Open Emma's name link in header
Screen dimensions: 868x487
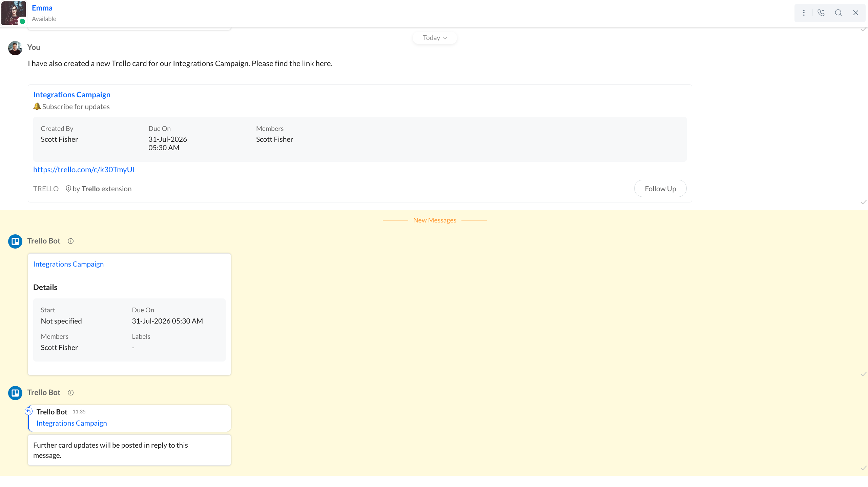coord(42,8)
